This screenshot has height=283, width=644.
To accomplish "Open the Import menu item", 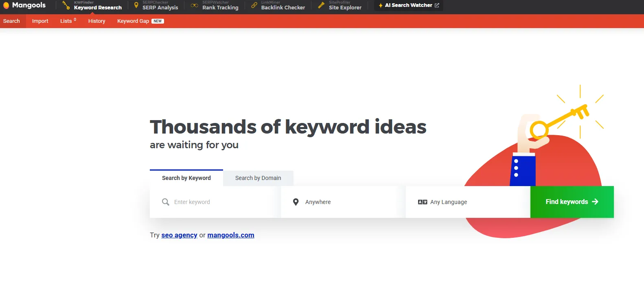I will (40, 21).
